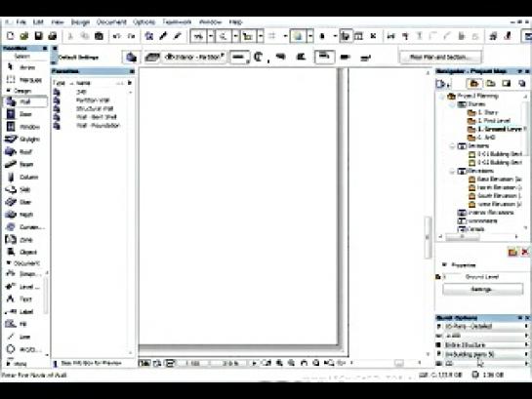Select the Partition Wall favorite

coord(93,100)
